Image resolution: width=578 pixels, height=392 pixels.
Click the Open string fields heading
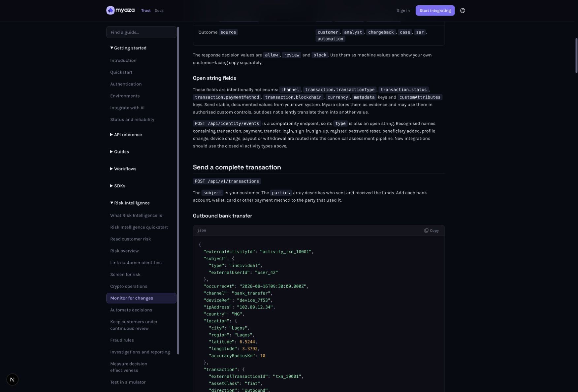coord(214,78)
